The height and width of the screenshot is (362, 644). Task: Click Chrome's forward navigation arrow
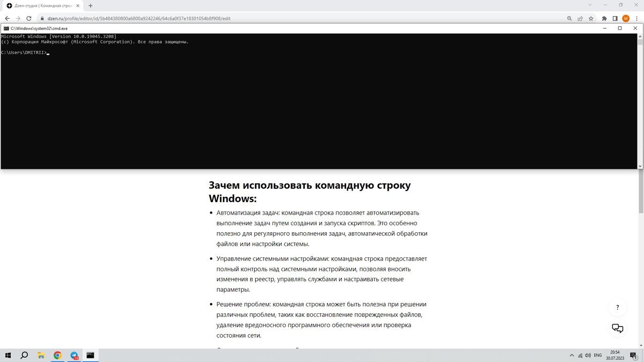tap(18, 18)
